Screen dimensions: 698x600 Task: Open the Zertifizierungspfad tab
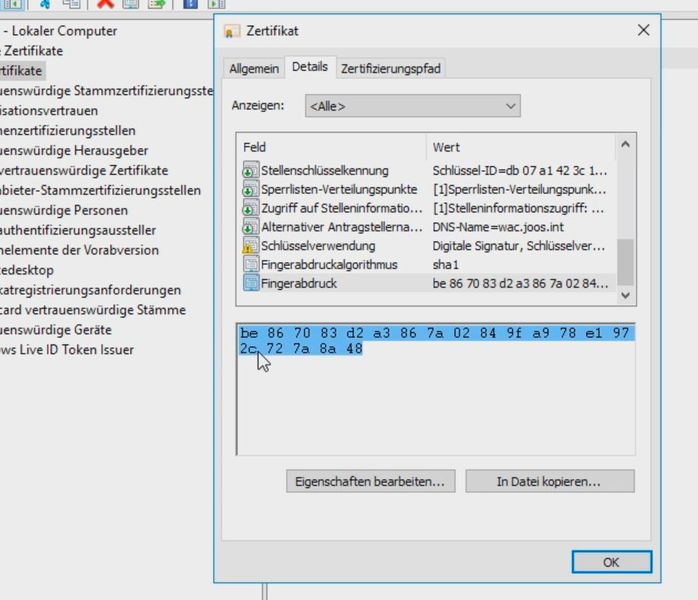pos(391,69)
